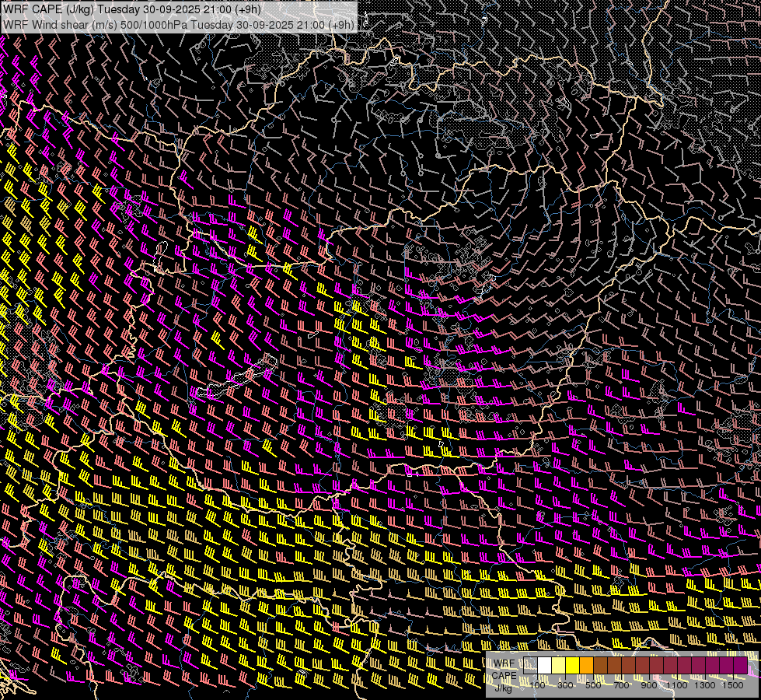Viewport: 761px width, 700px height.
Task: Select the first brown swatch after orange
Action: [x=601, y=665]
